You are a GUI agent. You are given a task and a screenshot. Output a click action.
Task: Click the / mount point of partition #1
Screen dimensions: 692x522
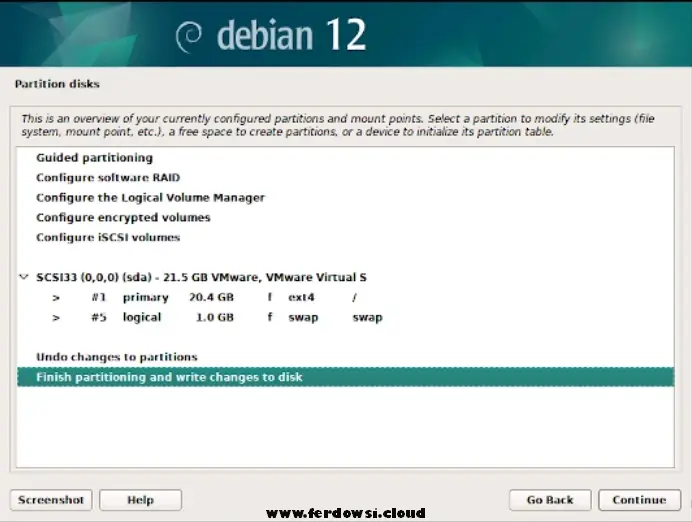click(354, 297)
